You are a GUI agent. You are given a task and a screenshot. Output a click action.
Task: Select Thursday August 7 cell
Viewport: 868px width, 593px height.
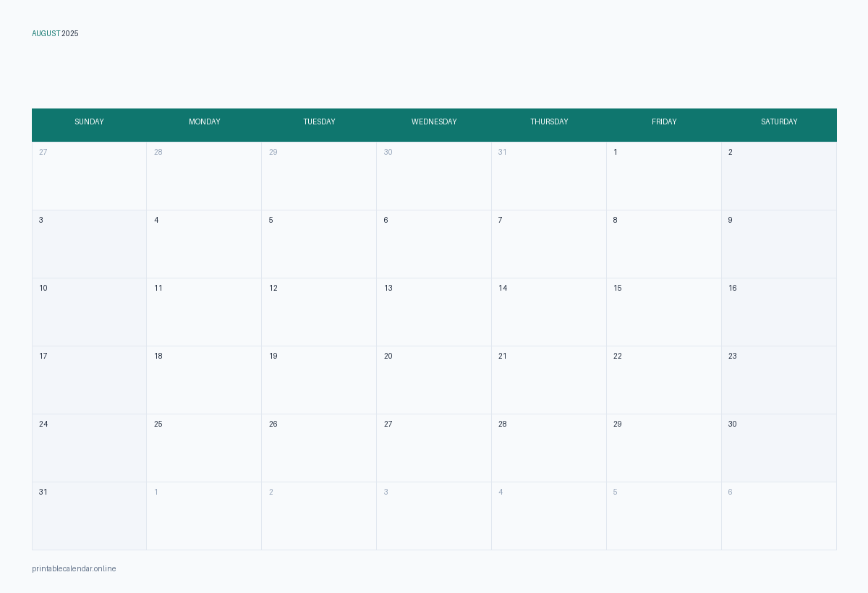pyautogui.click(x=549, y=244)
